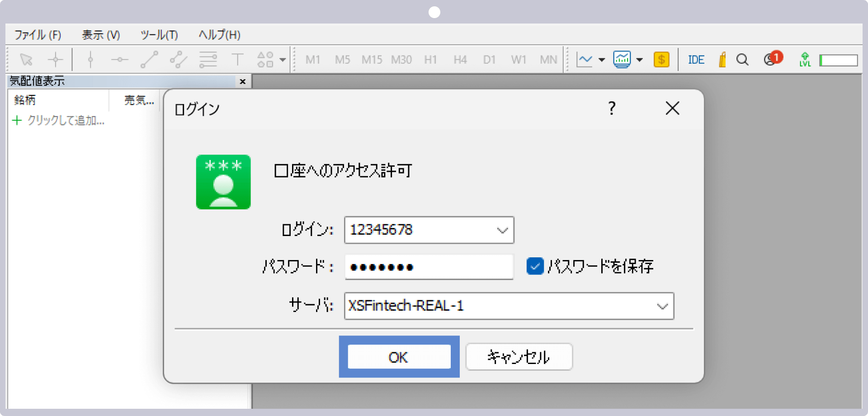This screenshot has width=868, height=416.
Task: Close the 気配値表示 panel
Action: [x=243, y=81]
